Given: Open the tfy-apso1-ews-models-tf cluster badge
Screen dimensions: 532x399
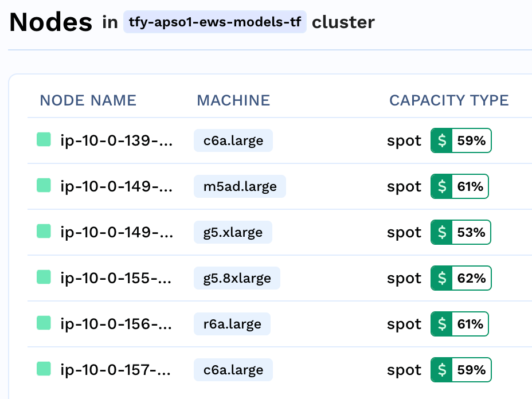Looking at the screenshot, I should click(214, 23).
